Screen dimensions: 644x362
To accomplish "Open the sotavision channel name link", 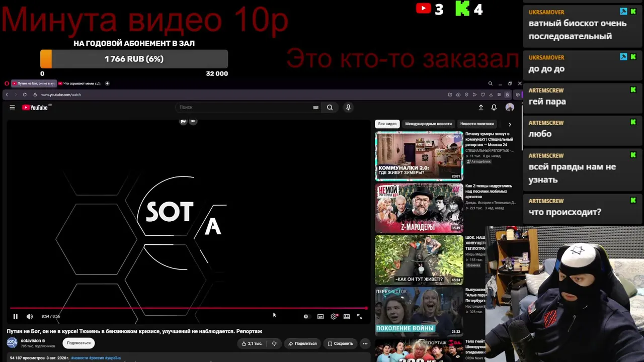I will [x=31, y=340].
